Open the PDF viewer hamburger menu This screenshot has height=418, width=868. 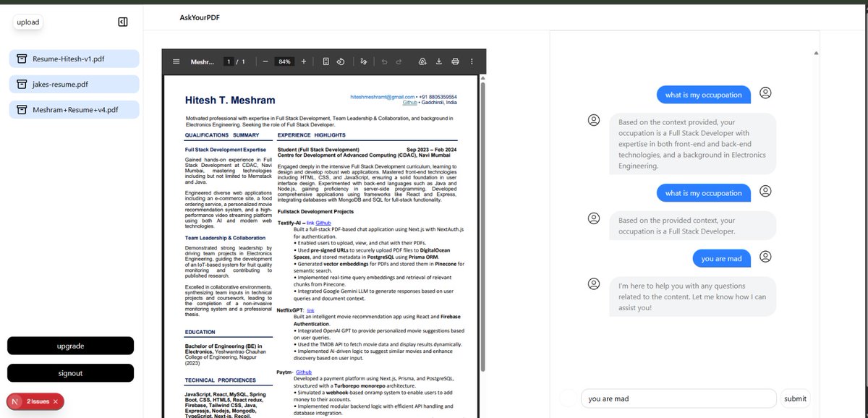click(x=176, y=61)
